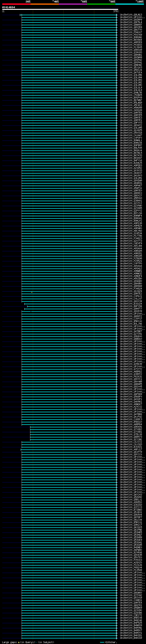Open hit UniRef100_P94007

(131, 32)
